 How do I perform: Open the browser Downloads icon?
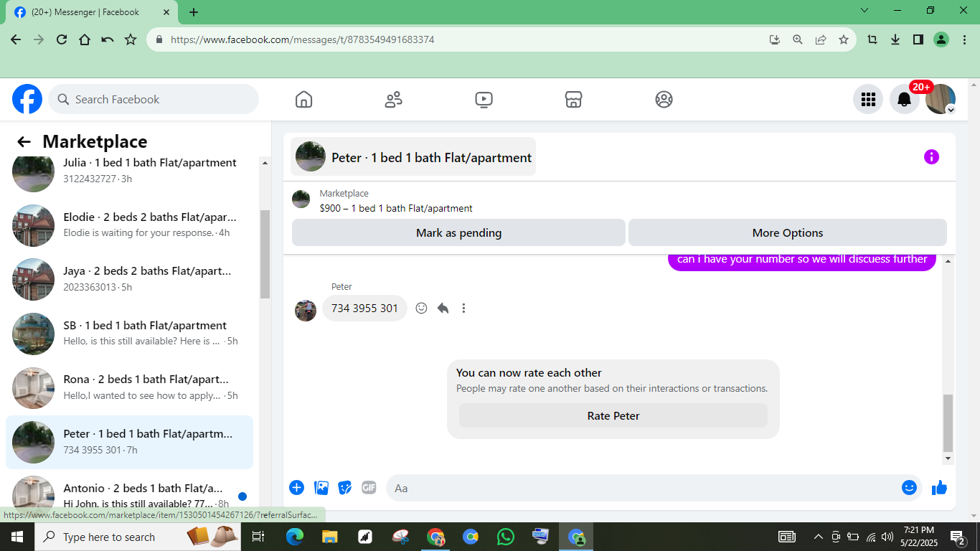[x=895, y=40]
